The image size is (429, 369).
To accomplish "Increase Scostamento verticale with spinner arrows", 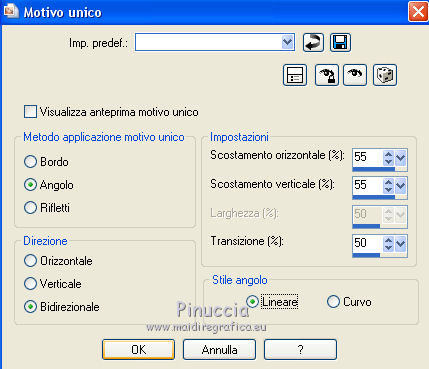I will point(388,182).
